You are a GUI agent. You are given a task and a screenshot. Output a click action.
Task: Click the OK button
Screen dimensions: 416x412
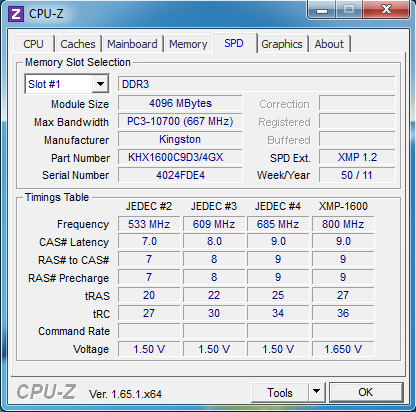(366, 392)
